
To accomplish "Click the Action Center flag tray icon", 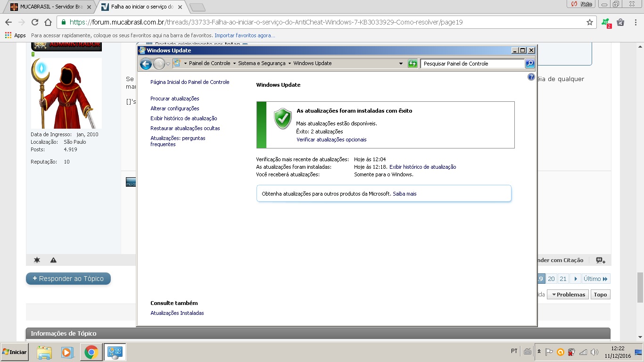I will pyautogui.click(x=549, y=352).
